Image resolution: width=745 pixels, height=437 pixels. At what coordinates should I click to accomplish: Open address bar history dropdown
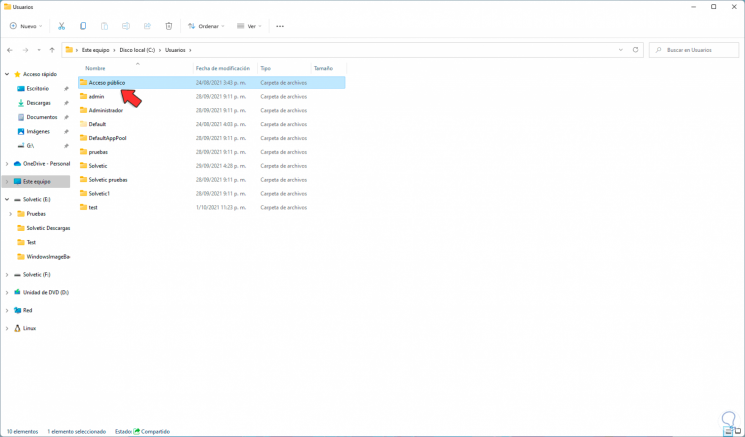tap(621, 50)
